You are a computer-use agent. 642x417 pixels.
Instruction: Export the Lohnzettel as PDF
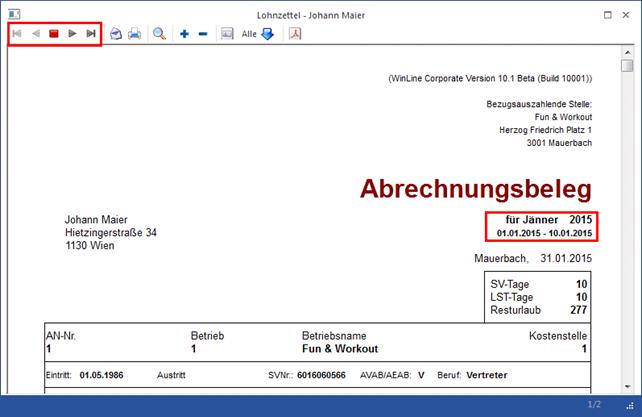(295, 34)
